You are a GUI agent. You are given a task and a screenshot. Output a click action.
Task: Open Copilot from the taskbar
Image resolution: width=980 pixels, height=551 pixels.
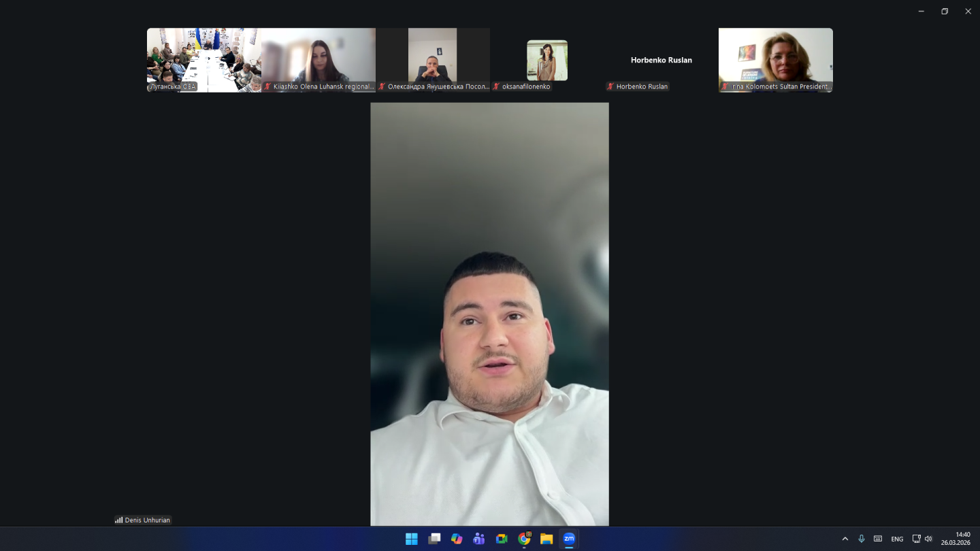click(x=457, y=539)
